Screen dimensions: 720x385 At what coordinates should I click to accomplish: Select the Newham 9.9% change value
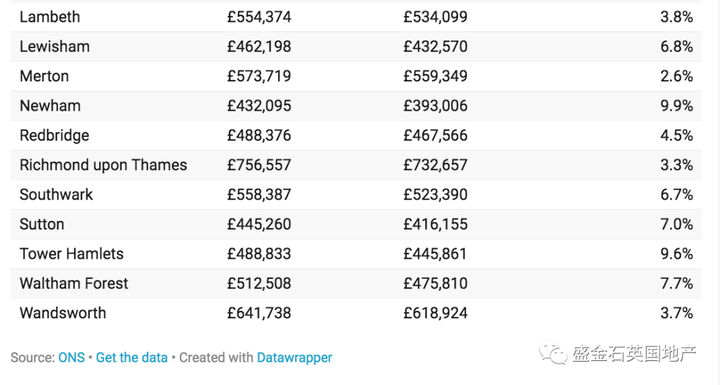coord(676,106)
